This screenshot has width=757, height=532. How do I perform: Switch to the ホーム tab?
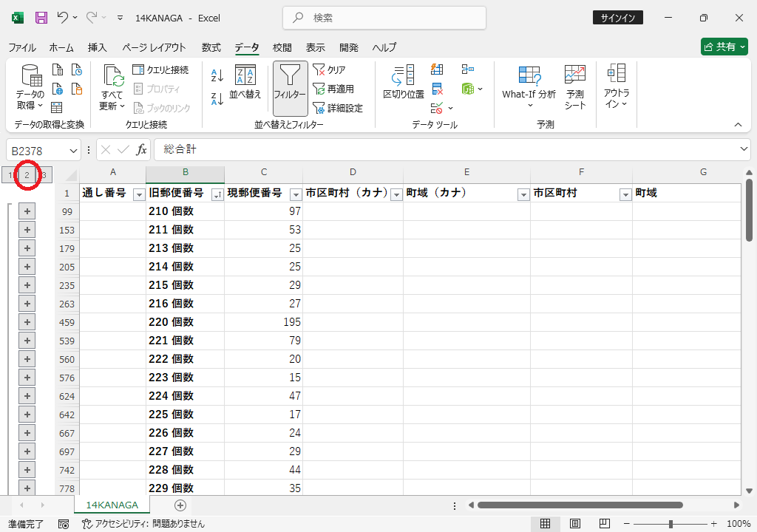(61, 47)
